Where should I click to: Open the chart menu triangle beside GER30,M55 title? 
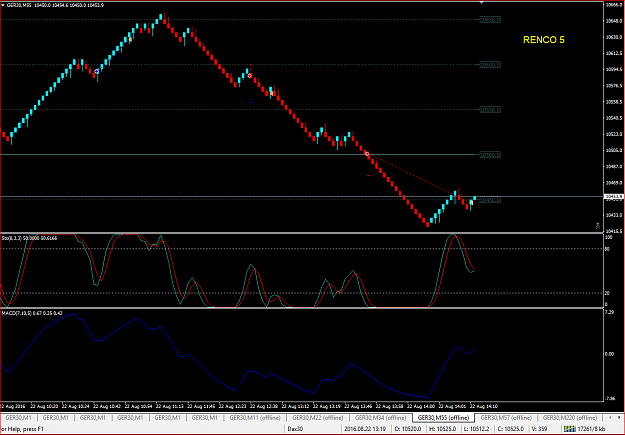[3, 5]
